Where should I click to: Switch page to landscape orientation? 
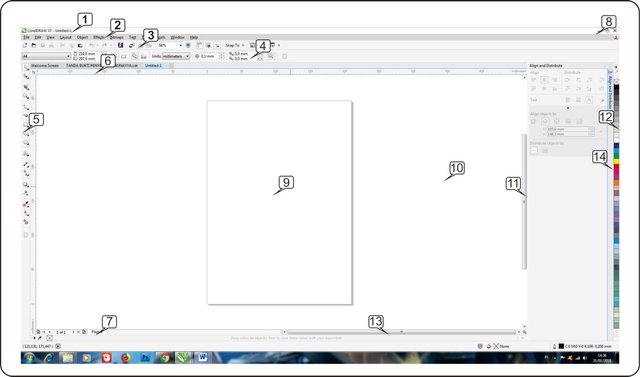coord(124,56)
